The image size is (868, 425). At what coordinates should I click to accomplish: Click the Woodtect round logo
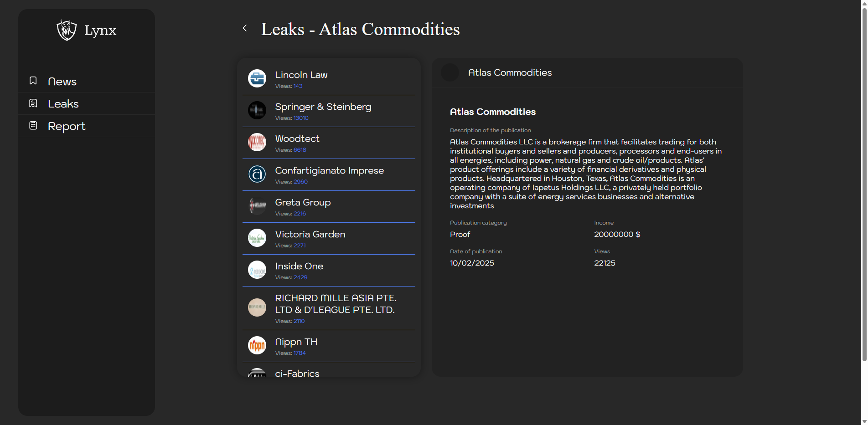pyautogui.click(x=257, y=142)
